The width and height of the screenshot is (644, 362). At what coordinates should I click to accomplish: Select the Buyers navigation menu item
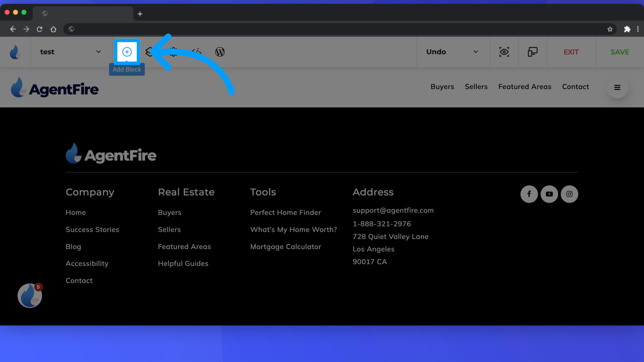point(442,86)
